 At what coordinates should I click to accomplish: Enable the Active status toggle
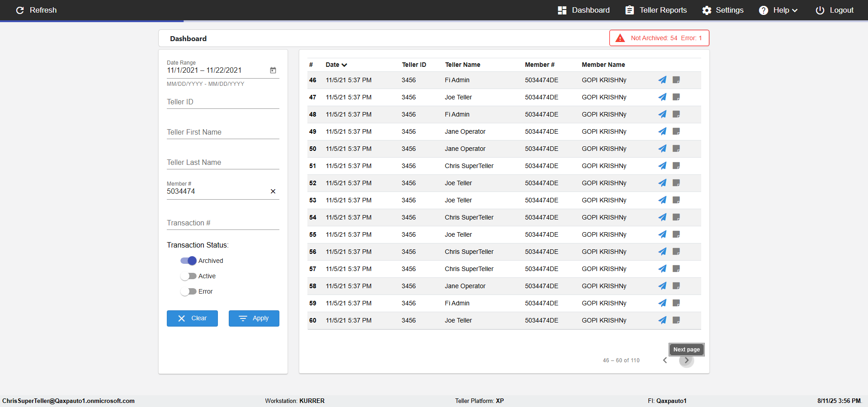[x=189, y=276]
